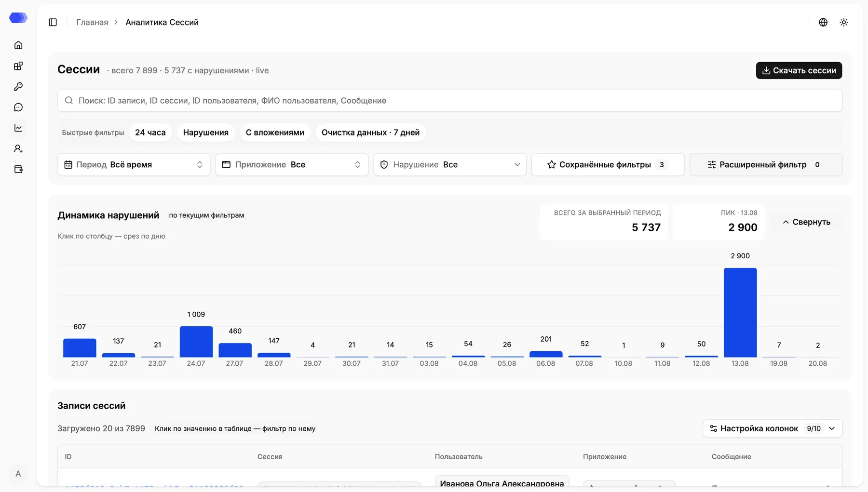Toggle the С вложениями quick filter
The image size is (868, 492).
pos(275,133)
